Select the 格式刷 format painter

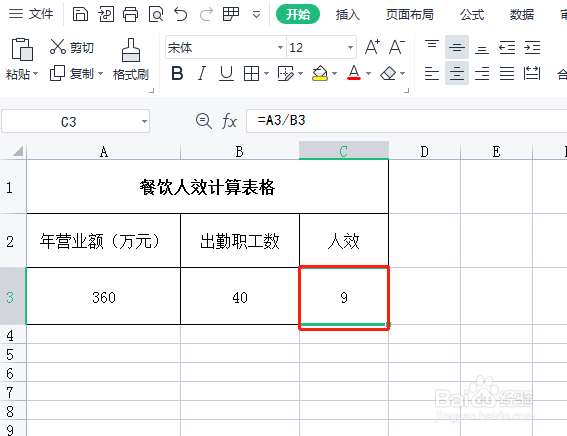pos(131,60)
